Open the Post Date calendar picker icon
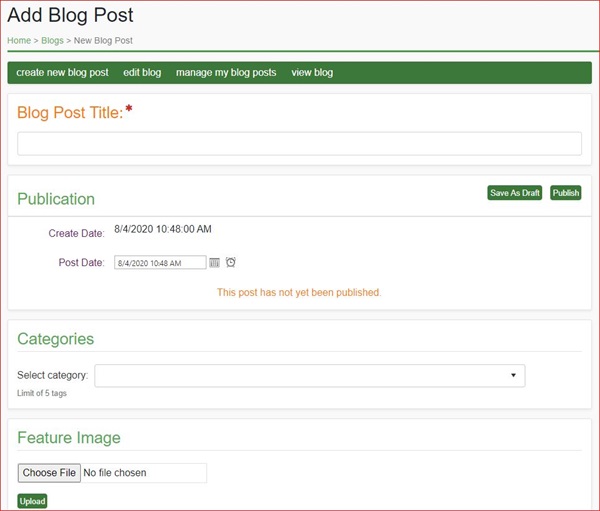The height and width of the screenshot is (511, 600). click(214, 263)
